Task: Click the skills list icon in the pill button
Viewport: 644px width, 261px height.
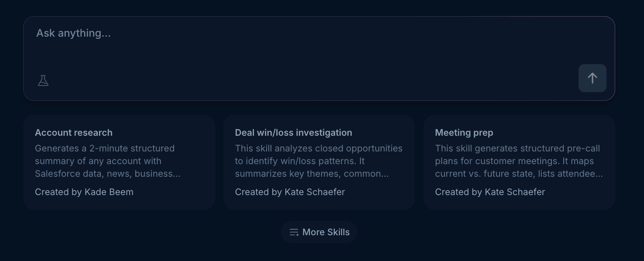Action: [294, 232]
